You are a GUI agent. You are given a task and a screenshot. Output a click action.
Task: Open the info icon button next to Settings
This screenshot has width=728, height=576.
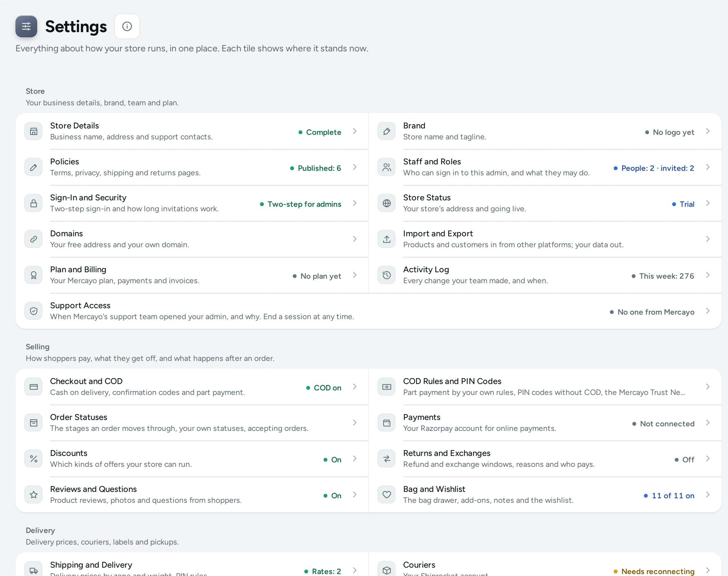click(127, 26)
